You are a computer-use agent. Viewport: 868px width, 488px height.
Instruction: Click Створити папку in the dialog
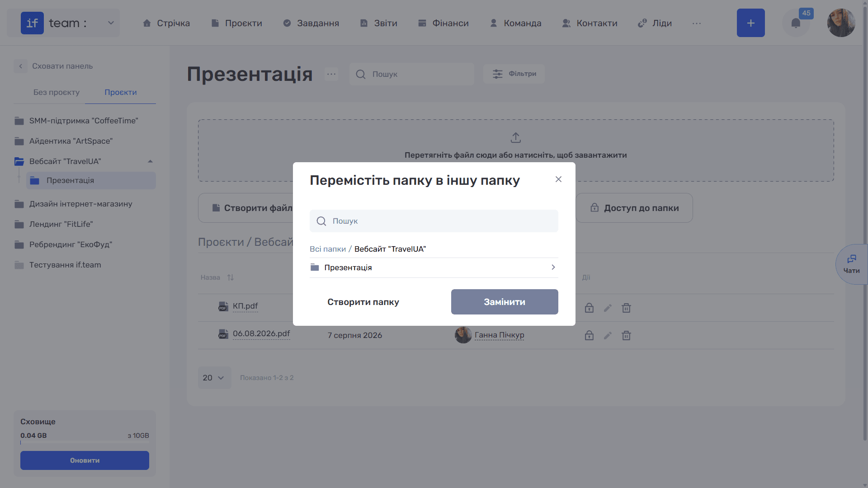point(363,302)
